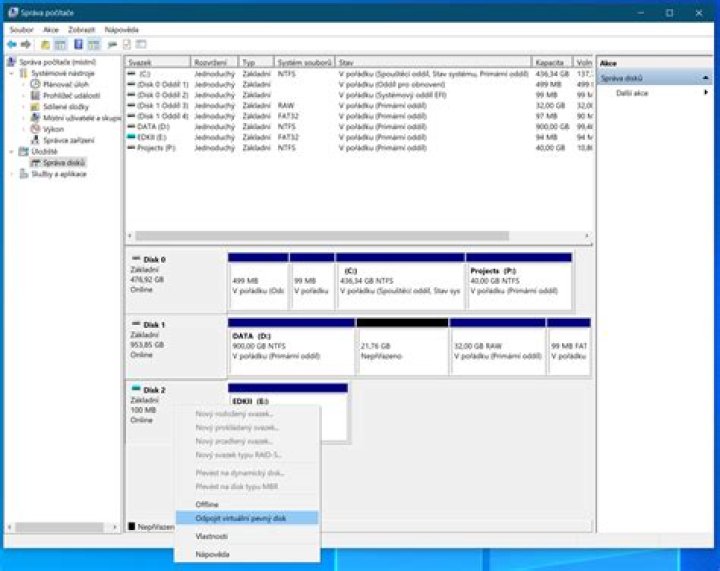Select the 21,76 GB Nepřiřazeno unallocated block

(402, 347)
